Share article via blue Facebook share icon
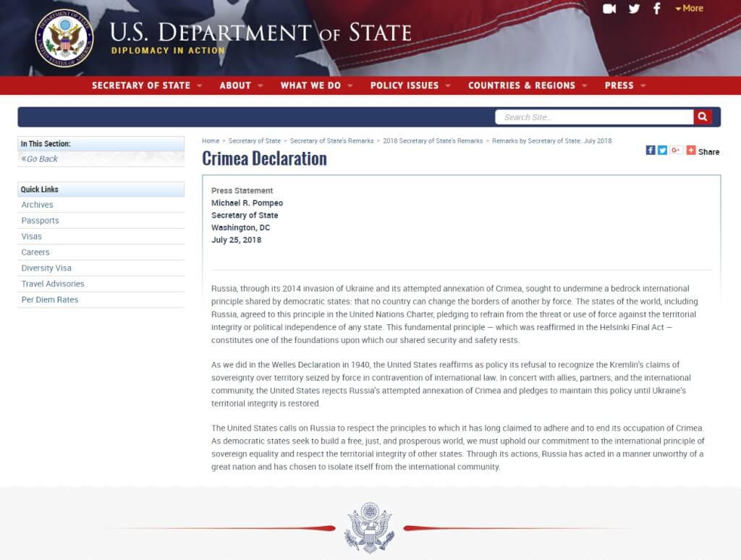Screen dimensions: 741x560 click(651, 150)
